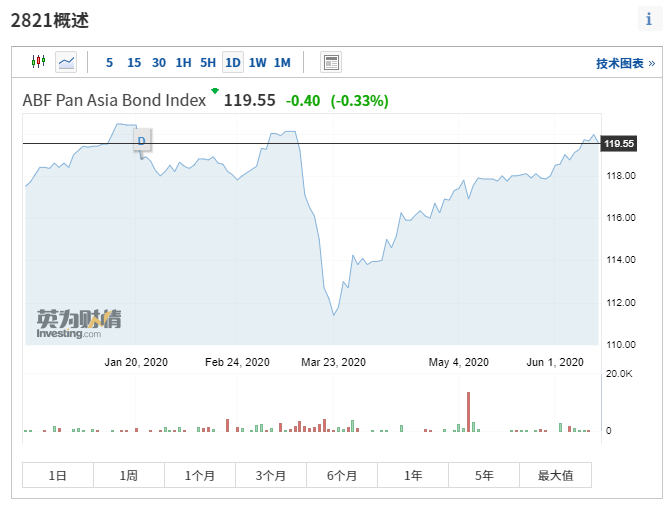672x507 pixels.
Task: Set interval to 30 minutes
Action: (159, 62)
